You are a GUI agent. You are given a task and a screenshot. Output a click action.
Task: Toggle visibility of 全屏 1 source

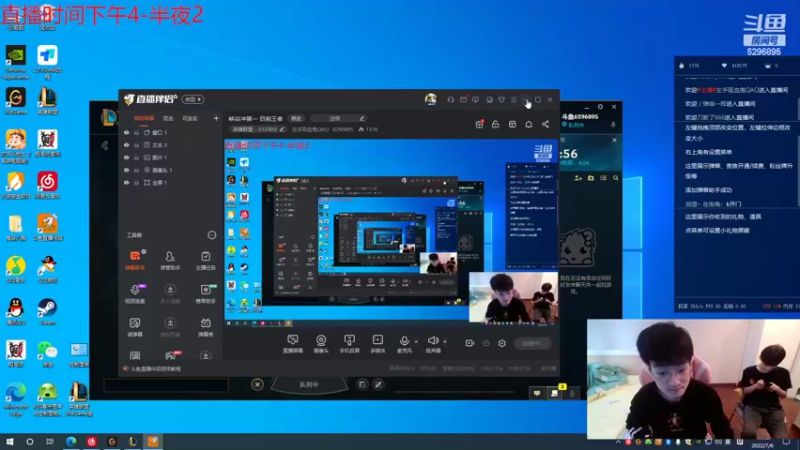(127, 182)
